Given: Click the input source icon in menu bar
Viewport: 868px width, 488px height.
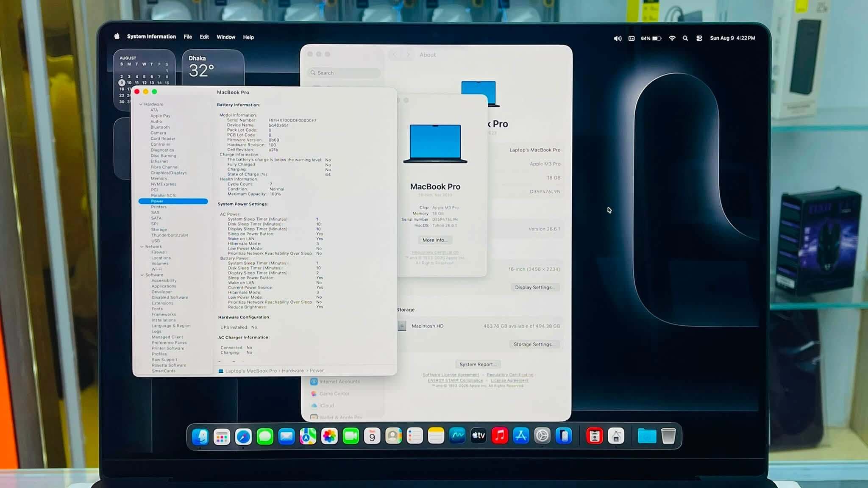Looking at the screenshot, I should tap(632, 38).
